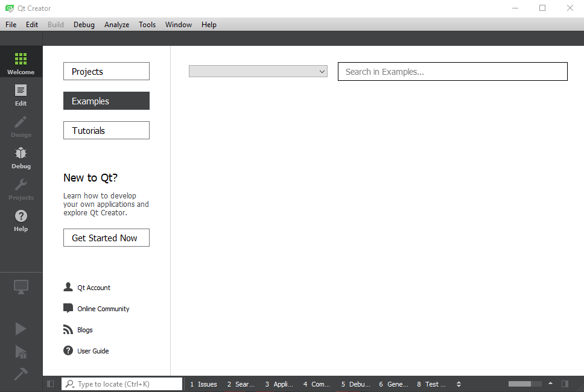The height and width of the screenshot is (392, 584).
Task: Click the Qt Account person icon
Action: (68, 287)
